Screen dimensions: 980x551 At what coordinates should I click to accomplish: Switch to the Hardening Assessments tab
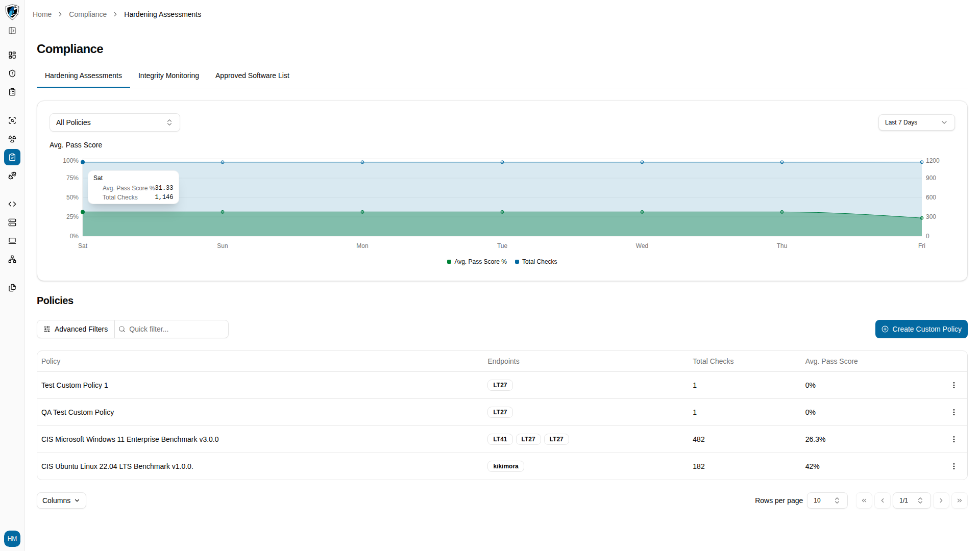pyautogui.click(x=83, y=76)
